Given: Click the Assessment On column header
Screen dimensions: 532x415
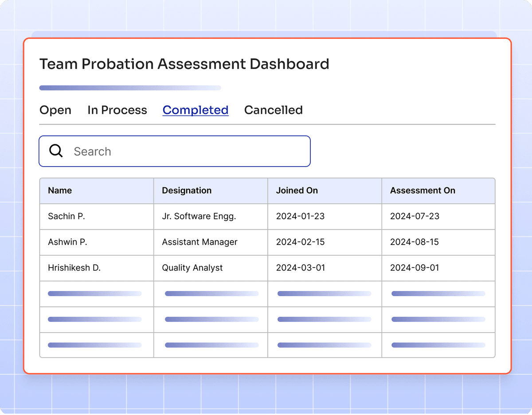Looking at the screenshot, I should pyautogui.click(x=438, y=191).
